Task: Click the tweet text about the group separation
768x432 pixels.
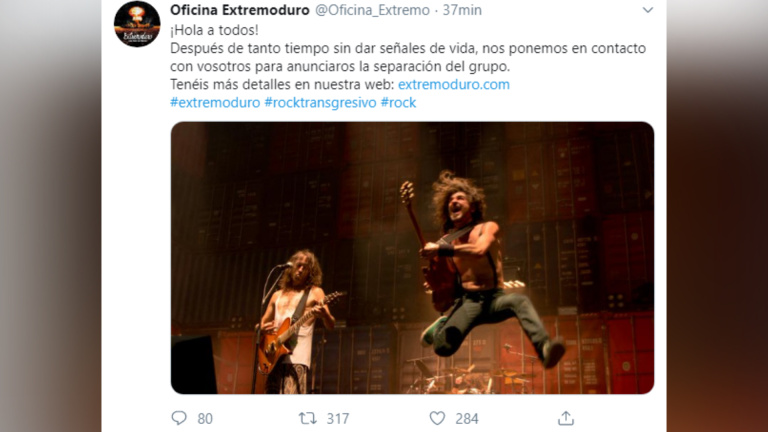Action: (408, 57)
